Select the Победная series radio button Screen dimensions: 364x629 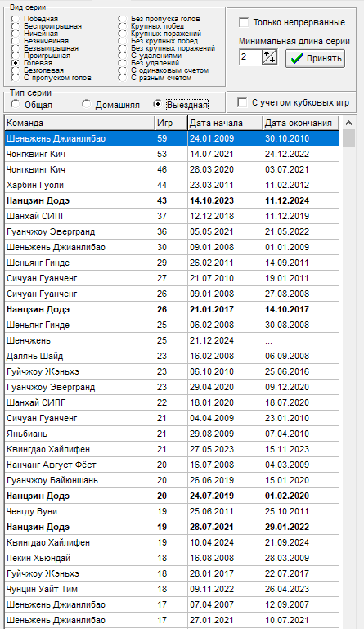(x=16, y=19)
